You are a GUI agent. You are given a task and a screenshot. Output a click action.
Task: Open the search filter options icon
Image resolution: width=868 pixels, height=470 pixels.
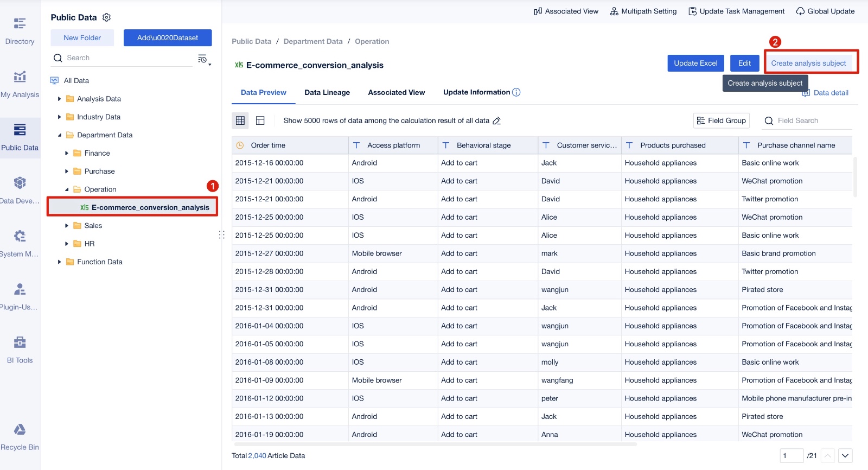(x=204, y=59)
